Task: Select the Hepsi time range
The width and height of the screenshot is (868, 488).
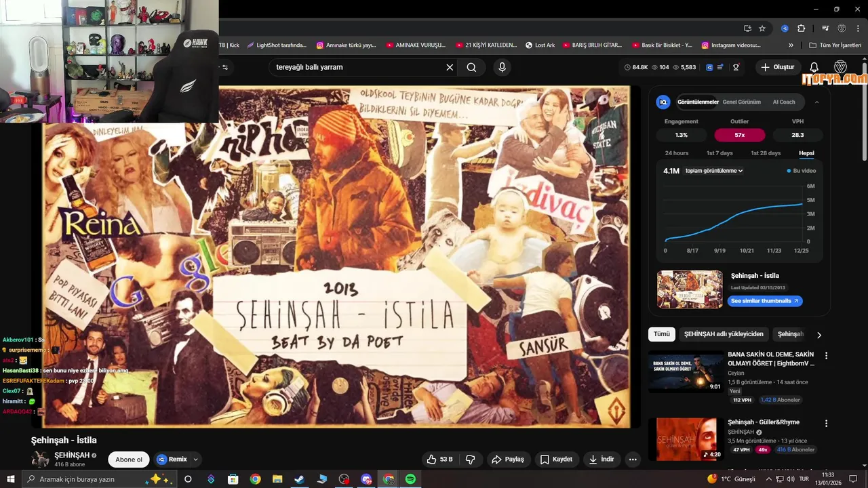Action: (x=806, y=153)
